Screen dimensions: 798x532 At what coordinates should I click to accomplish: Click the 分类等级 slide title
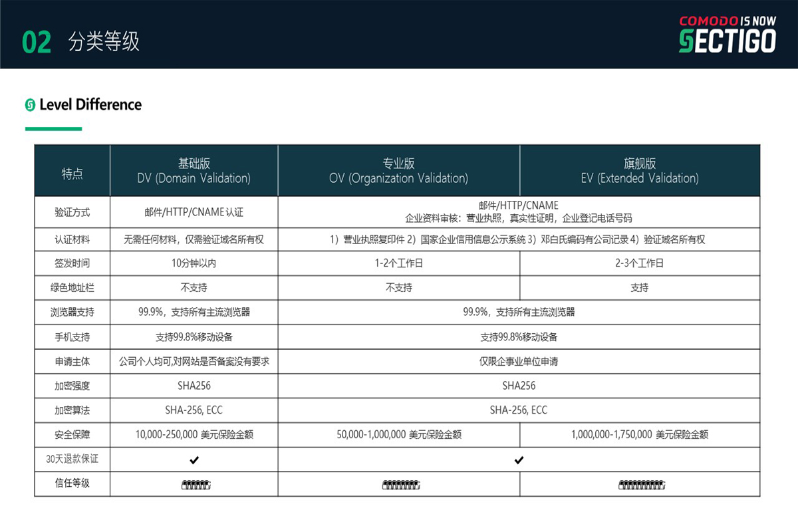104,42
